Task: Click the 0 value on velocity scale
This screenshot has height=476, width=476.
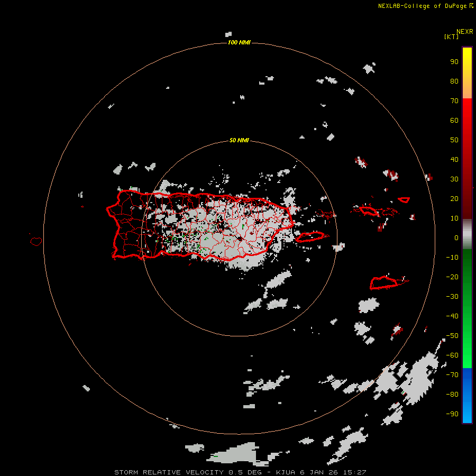Action: click(x=456, y=238)
